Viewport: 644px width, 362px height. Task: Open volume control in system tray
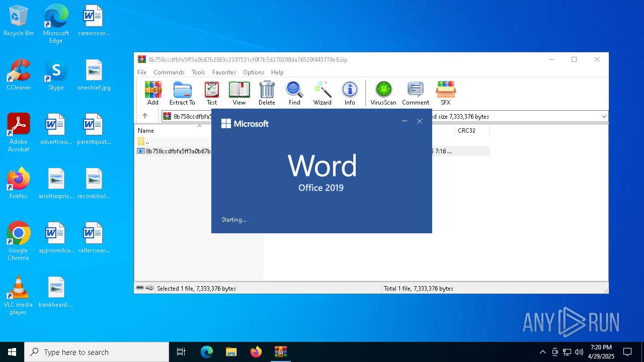pyautogui.click(x=579, y=352)
